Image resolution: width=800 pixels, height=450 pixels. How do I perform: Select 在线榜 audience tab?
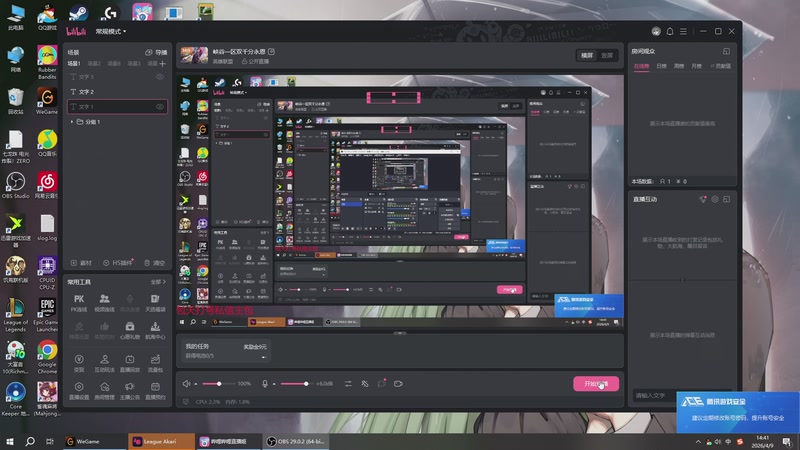tap(641, 66)
